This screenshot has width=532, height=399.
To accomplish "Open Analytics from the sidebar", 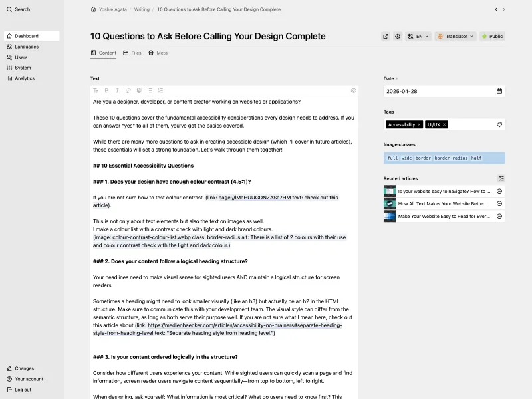I will tap(25, 78).
